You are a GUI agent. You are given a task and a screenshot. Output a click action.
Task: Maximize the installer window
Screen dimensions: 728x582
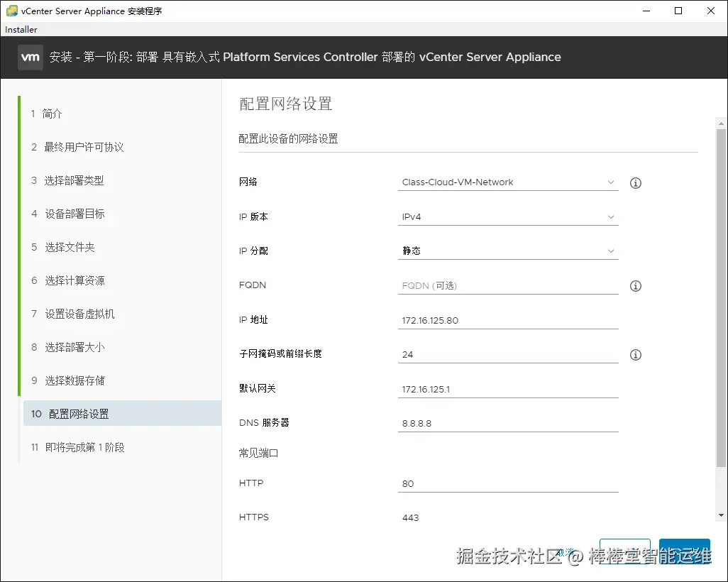pos(678,11)
